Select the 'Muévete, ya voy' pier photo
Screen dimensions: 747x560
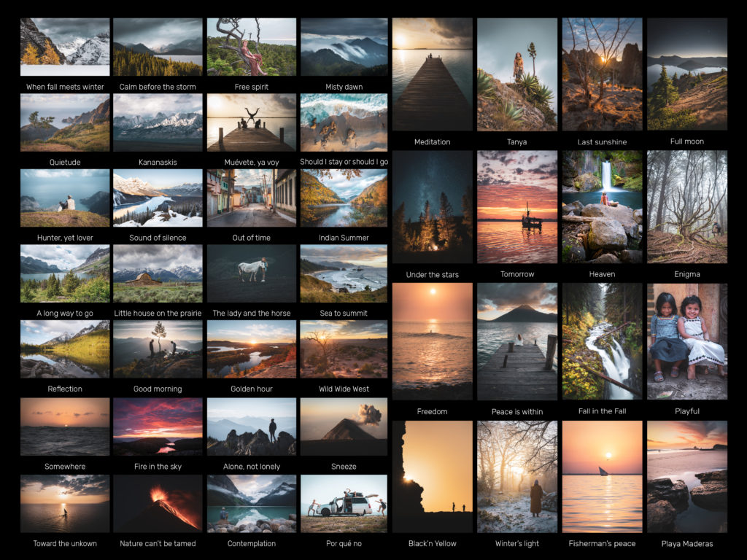[x=252, y=122]
